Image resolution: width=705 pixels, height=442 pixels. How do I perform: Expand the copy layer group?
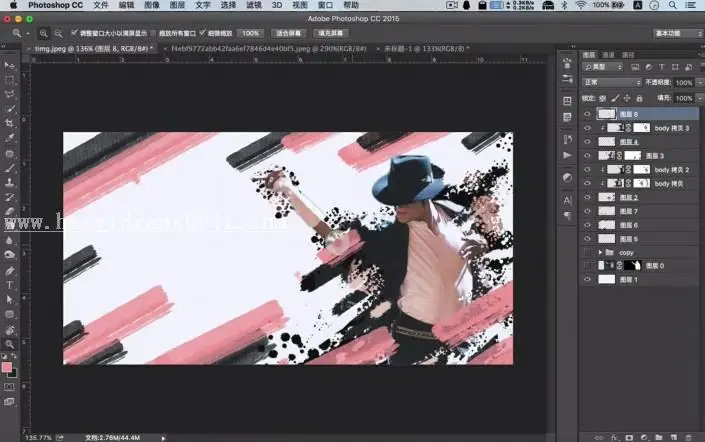600,252
